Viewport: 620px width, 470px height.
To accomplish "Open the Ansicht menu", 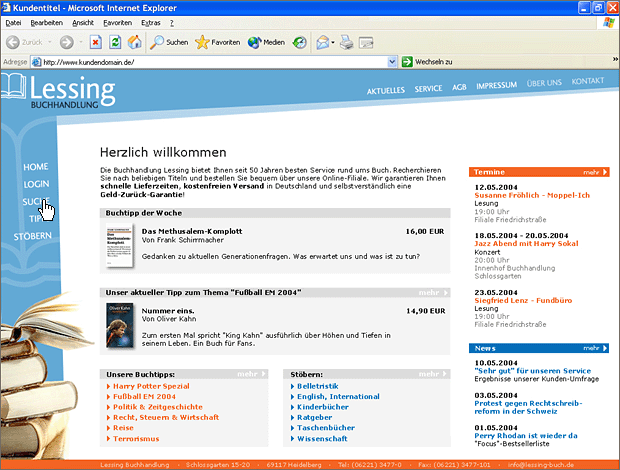I will (83, 23).
